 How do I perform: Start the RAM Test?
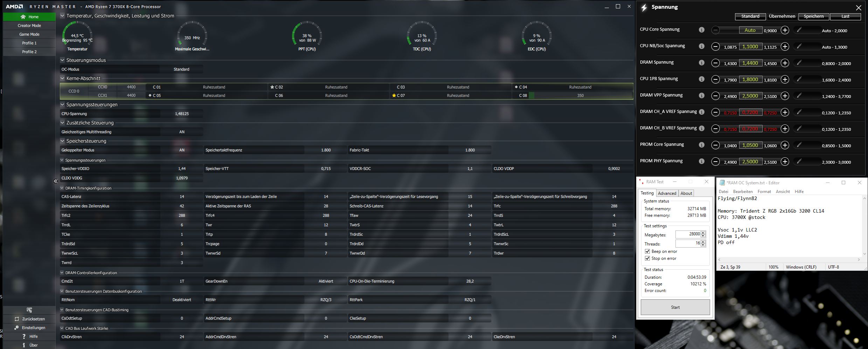pyautogui.click(x=675, y=307)
